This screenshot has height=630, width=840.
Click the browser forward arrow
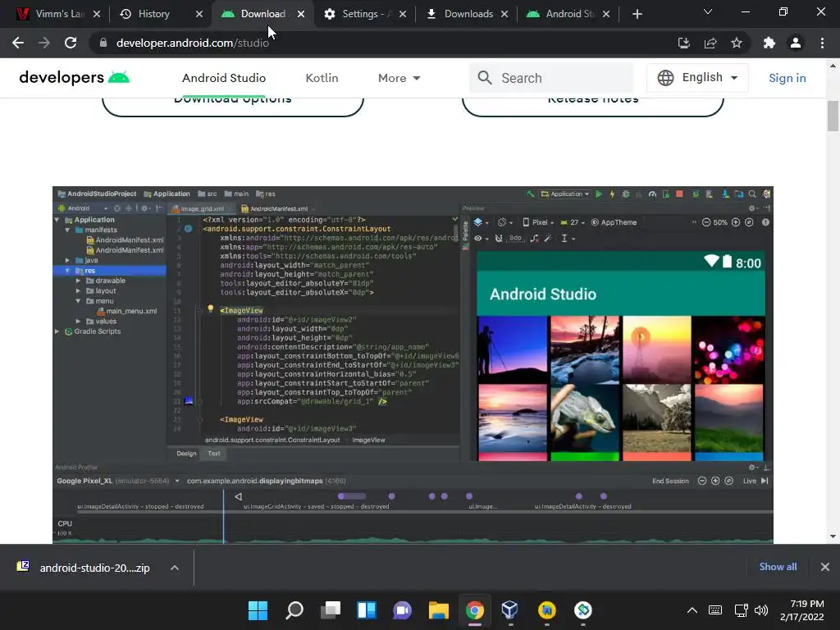pos(44,43)
